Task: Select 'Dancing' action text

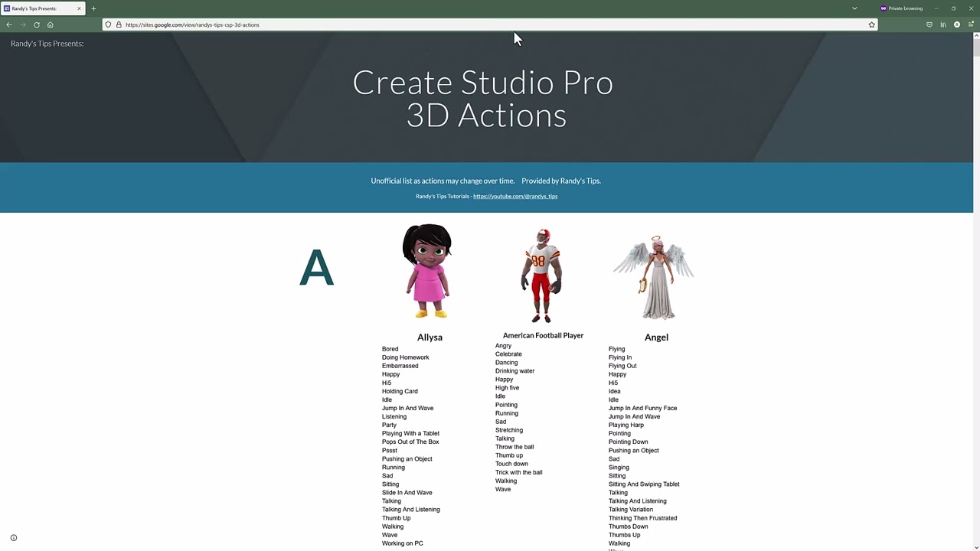Action: tap(506, 363)
